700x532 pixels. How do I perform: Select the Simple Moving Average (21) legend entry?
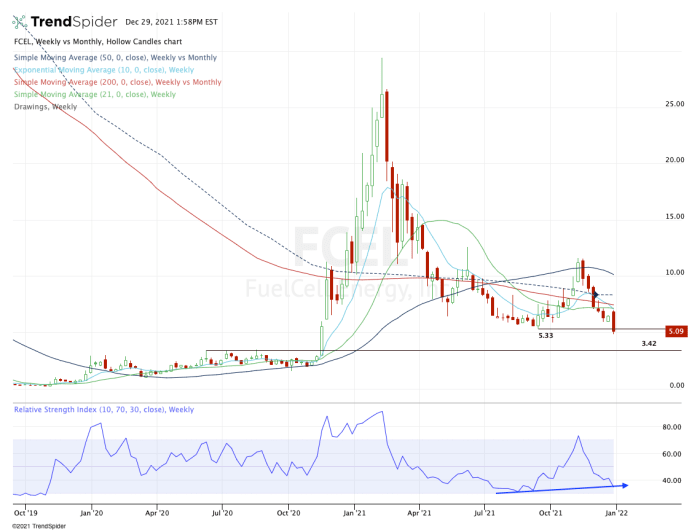click(95, 95)
